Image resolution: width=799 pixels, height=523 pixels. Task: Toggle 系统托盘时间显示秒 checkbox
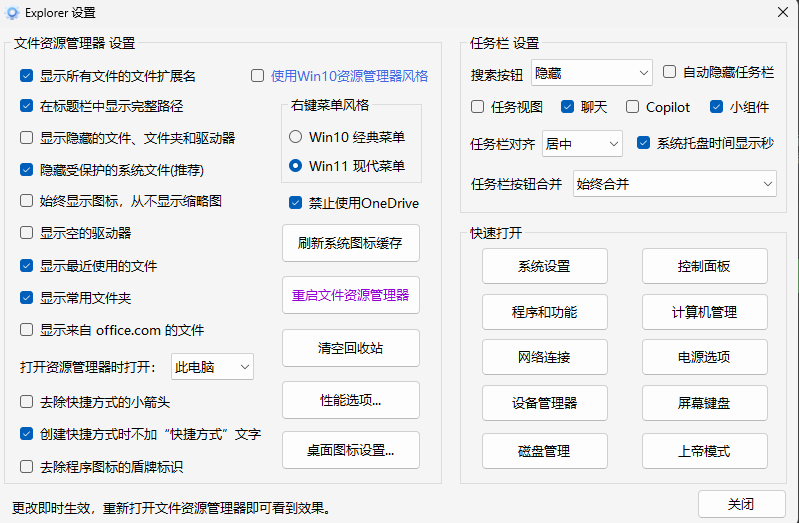tap(644, 143)
